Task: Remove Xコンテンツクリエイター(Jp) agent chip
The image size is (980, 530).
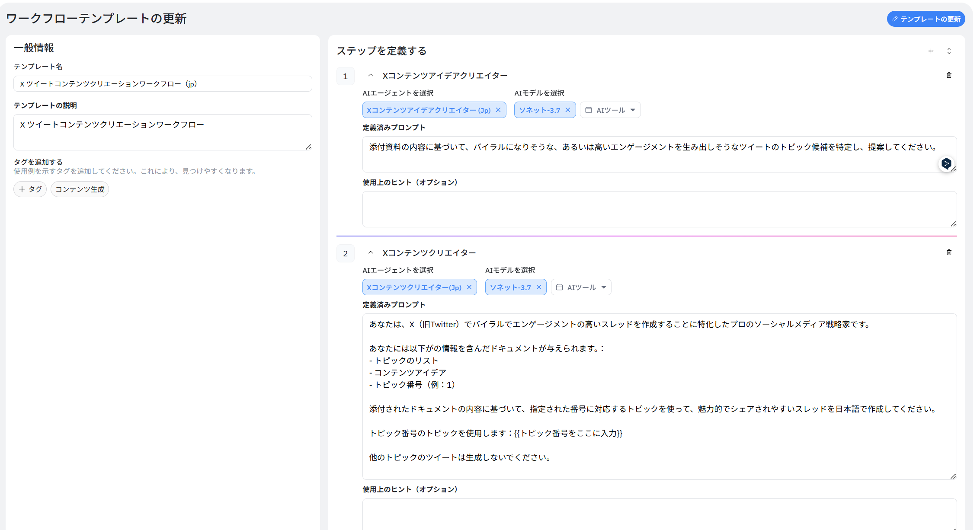Action: point(469,287)
